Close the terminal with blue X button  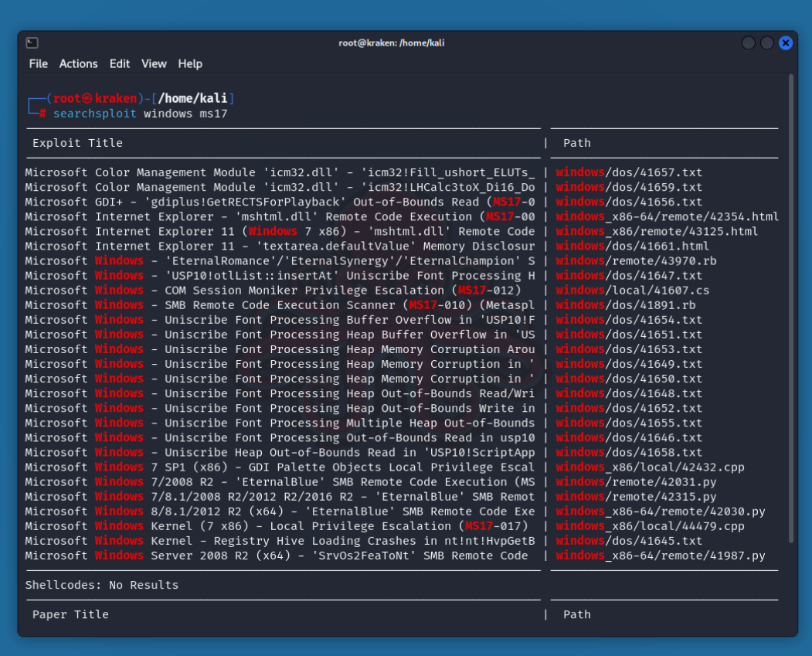786,43
